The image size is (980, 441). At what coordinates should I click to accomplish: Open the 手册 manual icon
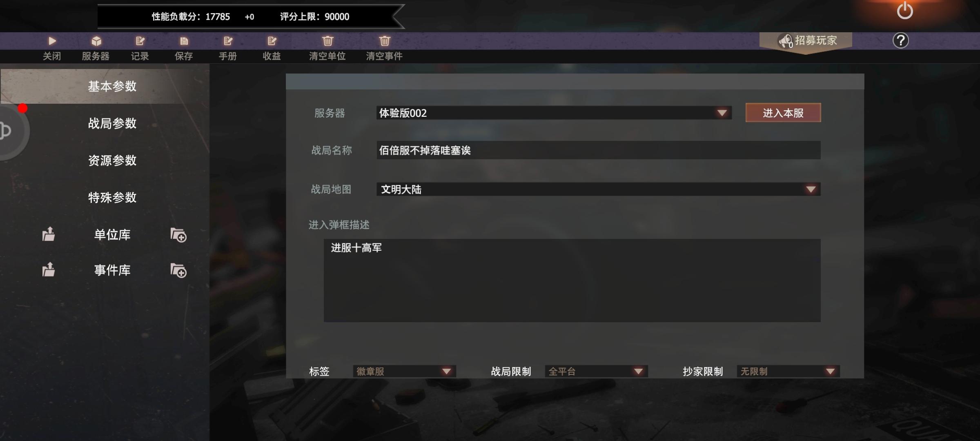(x=228, y=41)
